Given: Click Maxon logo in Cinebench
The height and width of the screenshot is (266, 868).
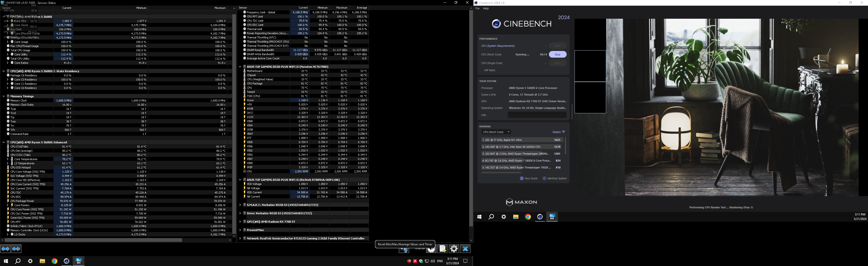Looking at the screenshot, I should point(521,202).
